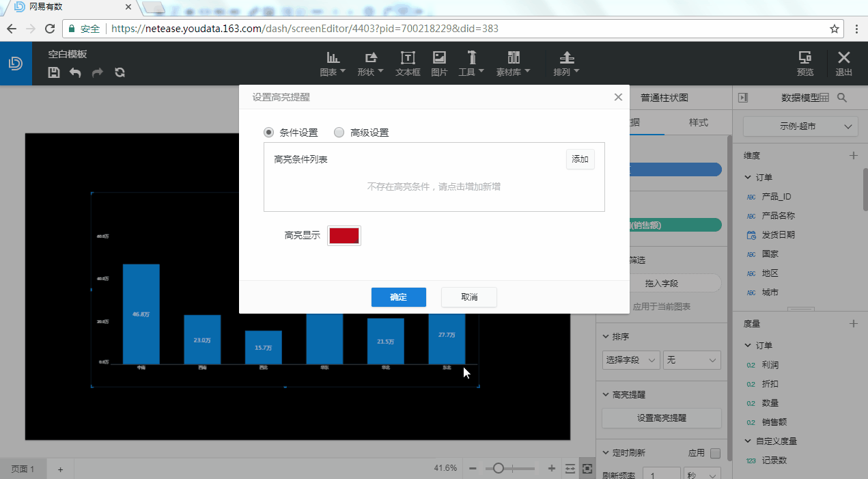Select the 产品_ID field

[777, 196]
